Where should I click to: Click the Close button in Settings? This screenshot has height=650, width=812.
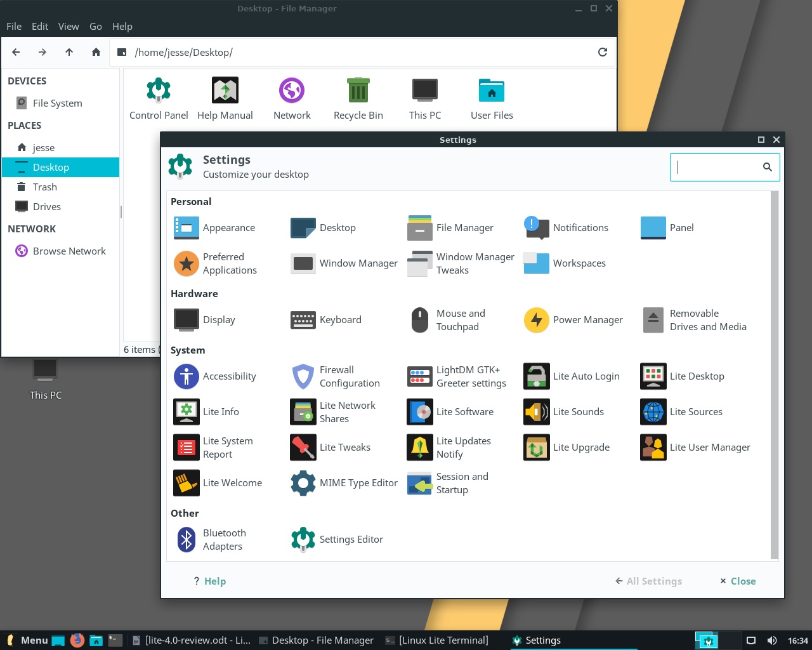click(738, 581)
